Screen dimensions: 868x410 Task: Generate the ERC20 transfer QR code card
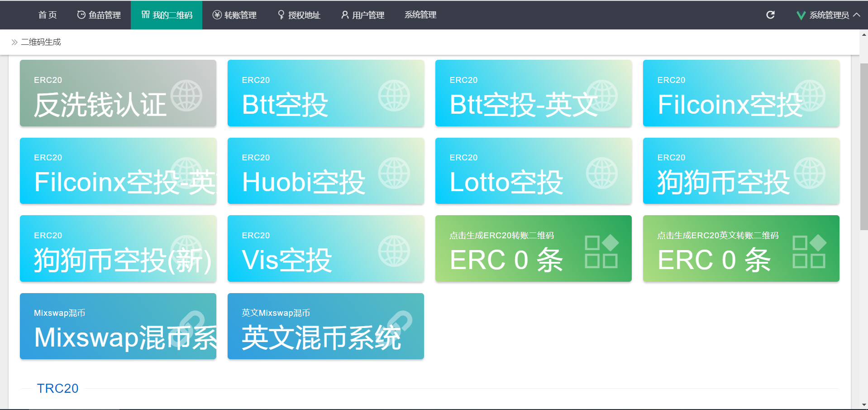click(x=534, y=248)
